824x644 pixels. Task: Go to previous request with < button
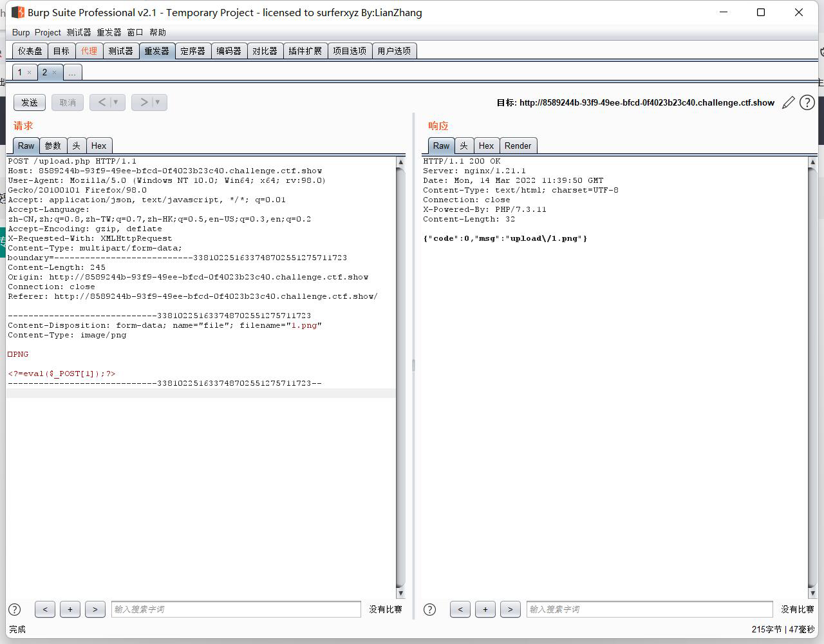click(102, 102)
